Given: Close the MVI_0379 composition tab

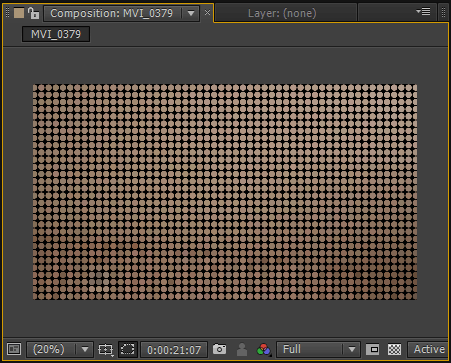Looking at the screenshot, I should (207, 13).
